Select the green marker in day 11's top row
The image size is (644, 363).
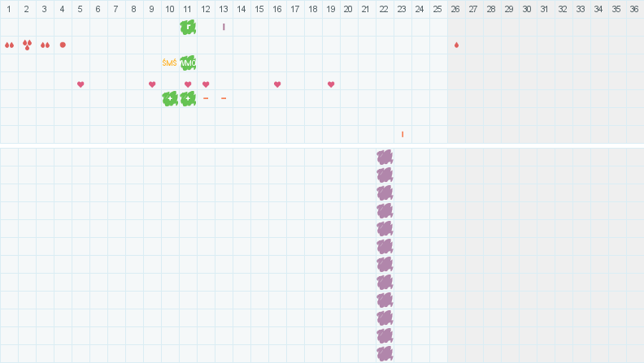[188, 27]
